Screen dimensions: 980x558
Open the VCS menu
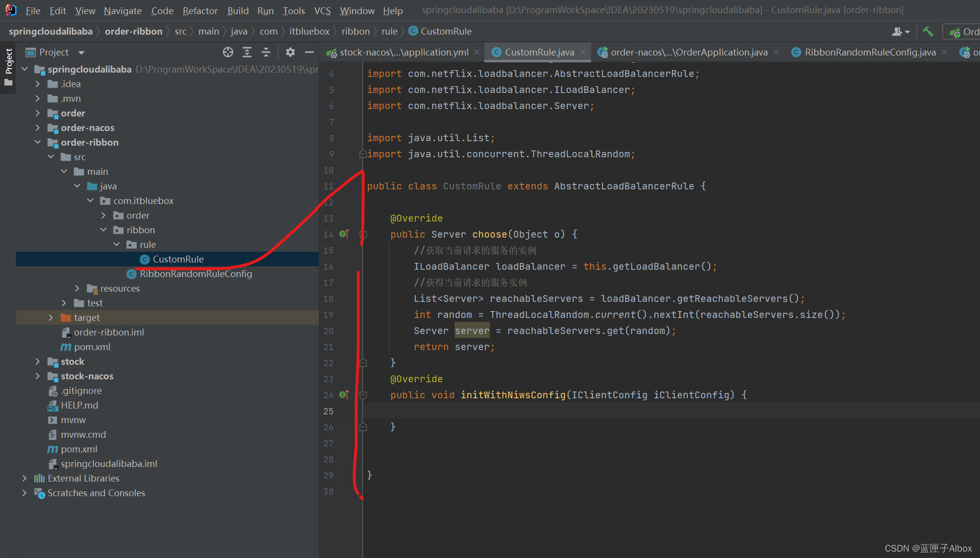click(x=322, y=10)
